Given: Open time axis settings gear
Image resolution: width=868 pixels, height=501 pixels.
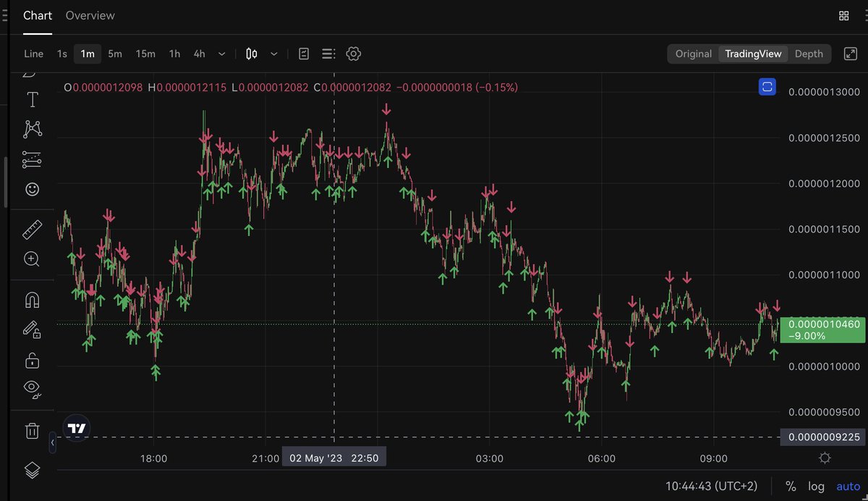Looking at the screenshot, I should [x=825, y=458].
